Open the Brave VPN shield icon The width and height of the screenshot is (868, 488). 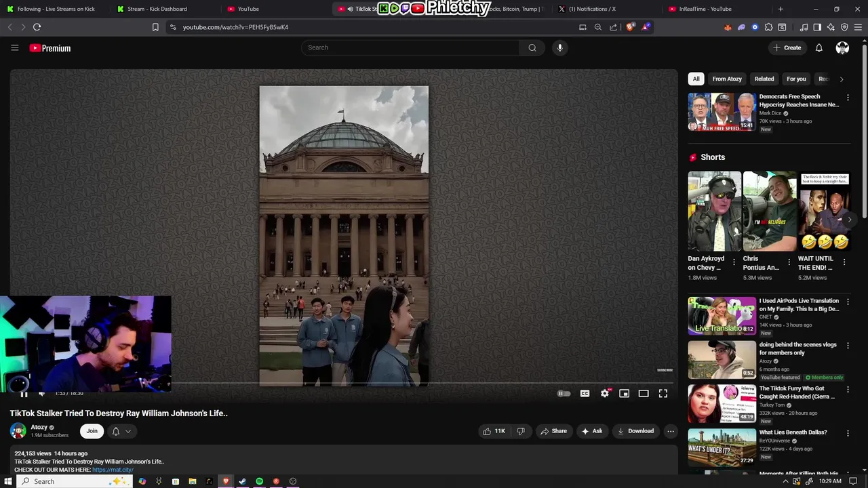pyautogui.click(x=844, y=27)
